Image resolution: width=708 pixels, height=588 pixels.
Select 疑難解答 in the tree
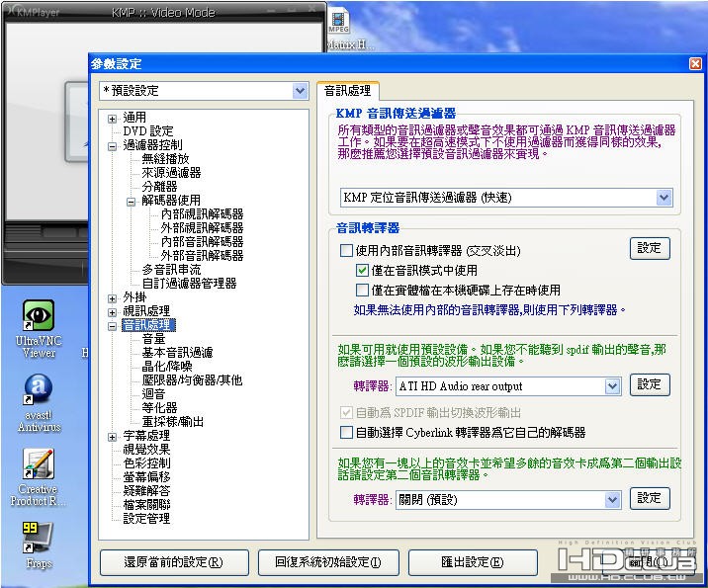click(x=146, y=491)
